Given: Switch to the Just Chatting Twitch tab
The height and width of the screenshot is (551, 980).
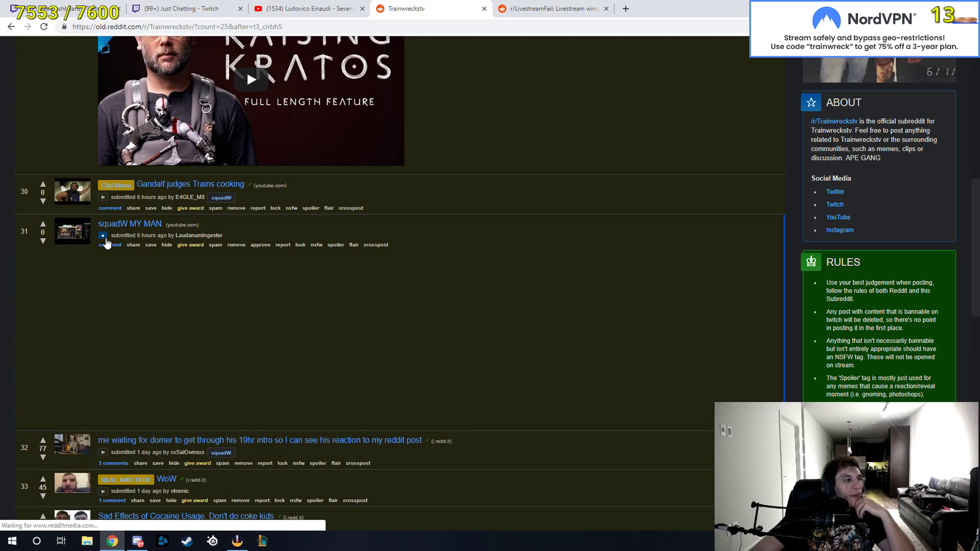Looking at the screenshot, I should click(x=187, y=9).
